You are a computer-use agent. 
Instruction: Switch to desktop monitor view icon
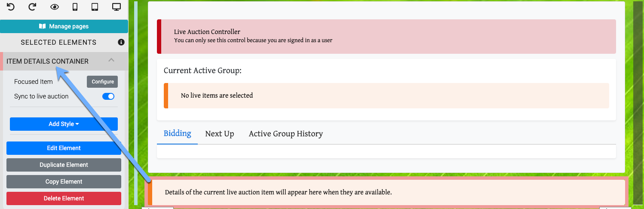[x=116, y=7]
